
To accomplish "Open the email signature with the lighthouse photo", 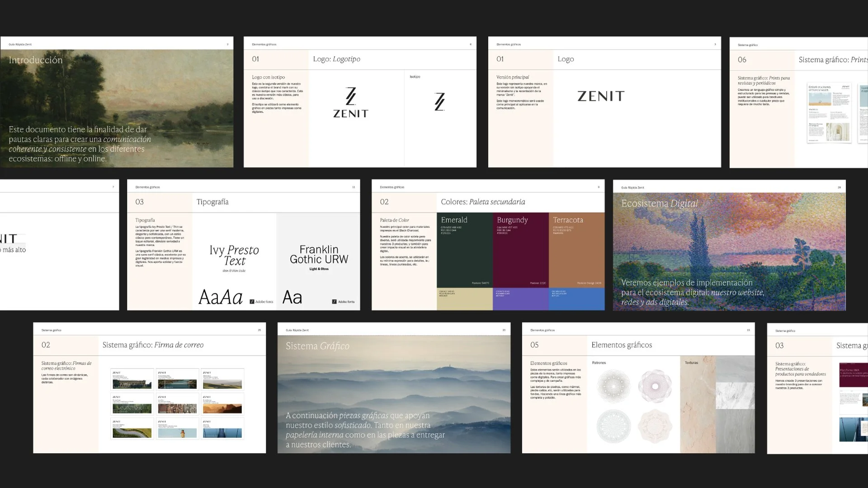I will [177, 428].
